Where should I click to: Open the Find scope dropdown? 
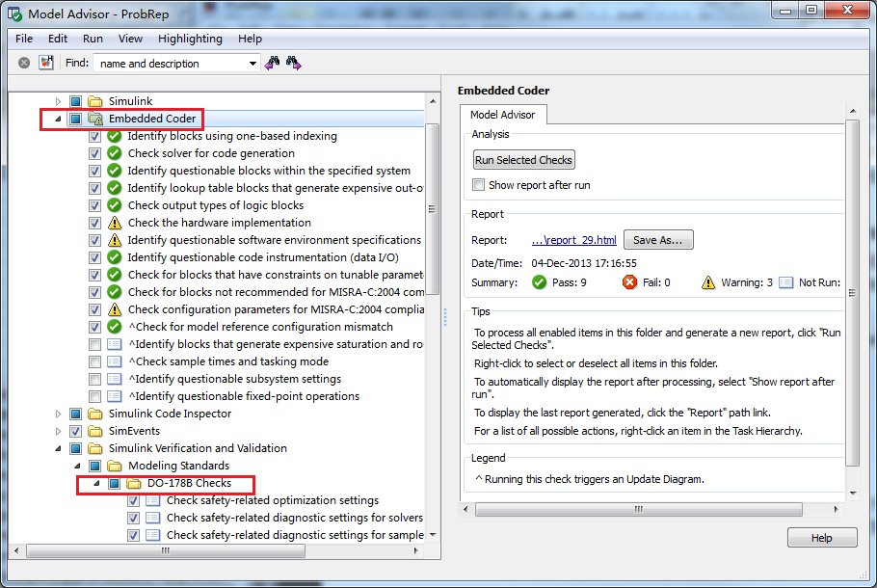pos(252,64)
